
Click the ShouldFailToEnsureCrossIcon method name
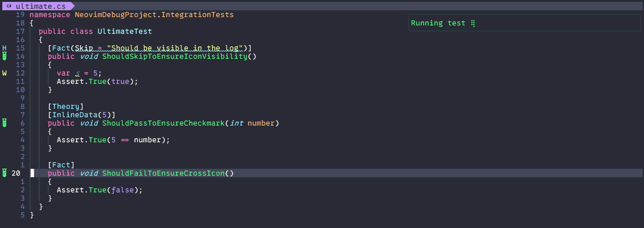click(164, 173)
